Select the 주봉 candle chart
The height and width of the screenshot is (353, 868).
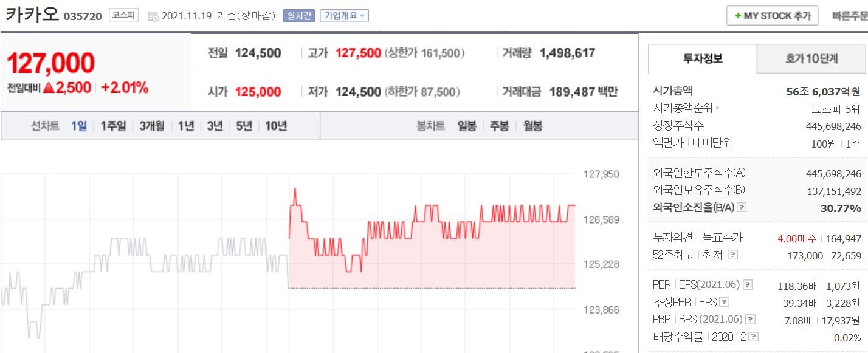(499, 126)
